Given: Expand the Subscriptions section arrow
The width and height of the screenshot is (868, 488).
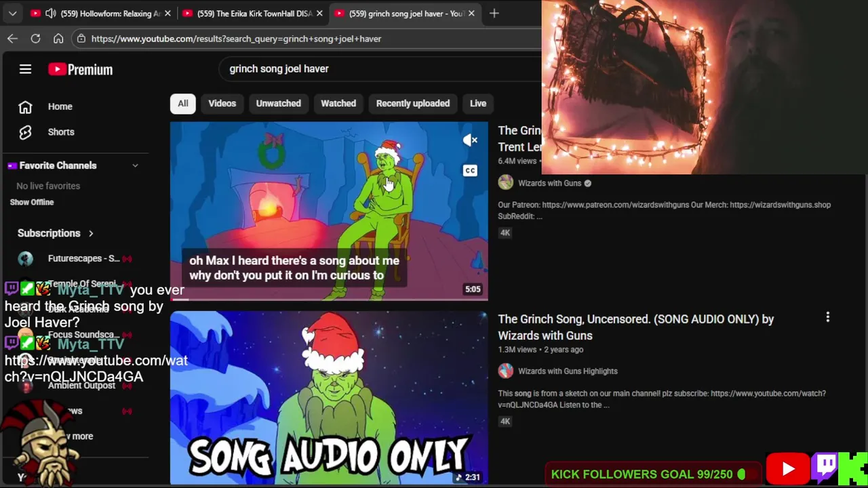Looking at the screenshot, I should point(90,233).
